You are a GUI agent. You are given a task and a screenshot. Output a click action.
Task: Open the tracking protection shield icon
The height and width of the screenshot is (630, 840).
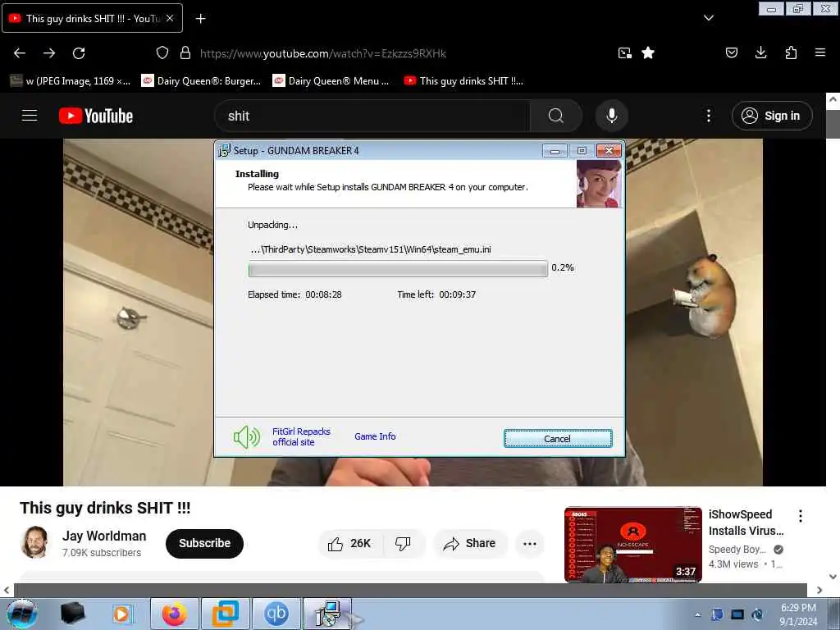(x=162, y=53)
